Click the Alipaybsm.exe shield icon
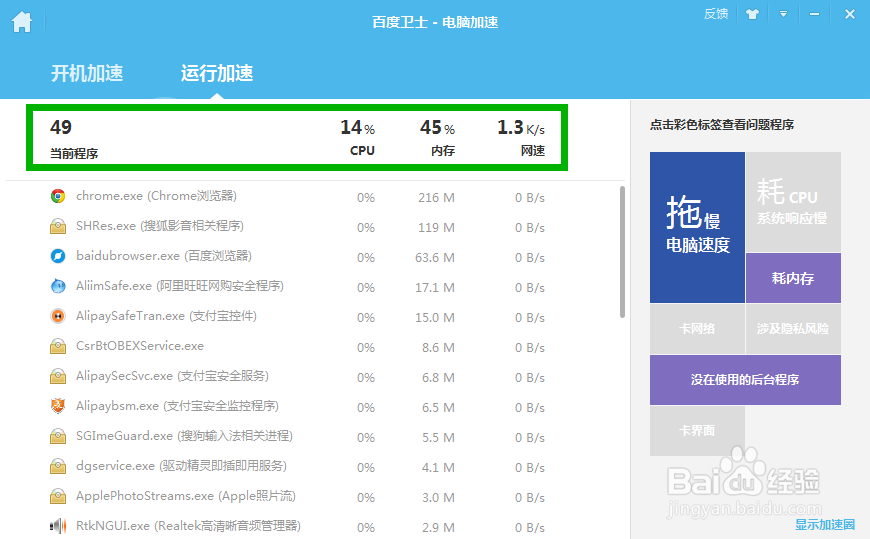This screenshot has width=870, height=539. pyautogui.click(x=58, y=406)
